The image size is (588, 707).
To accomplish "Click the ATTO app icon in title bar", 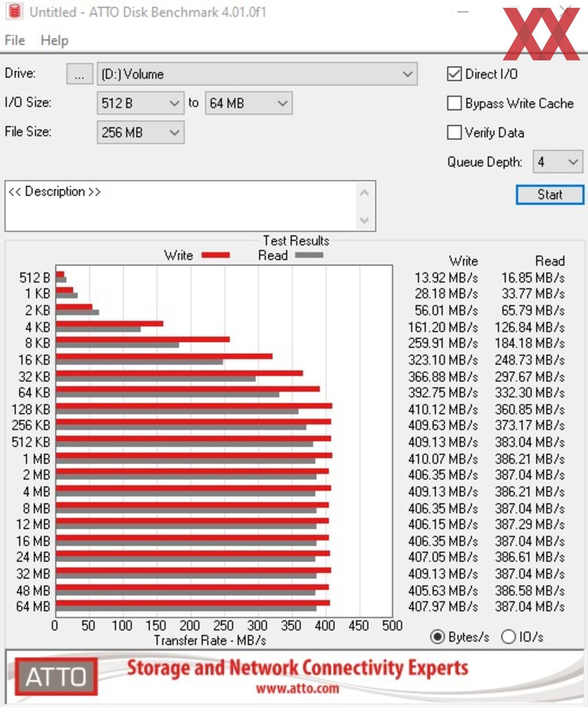I will [14, 12].
